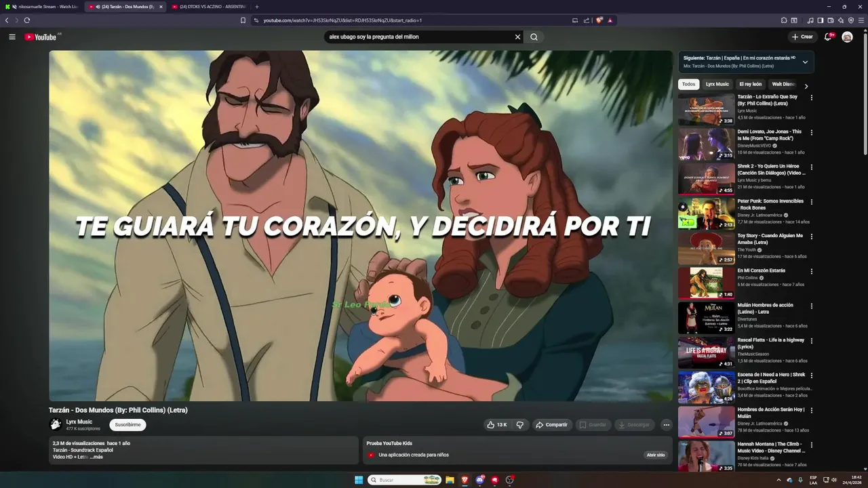This screenshot has width=868, height=488.
Task: Select the El rey león filter chip
Action: (x=750, y=84)
